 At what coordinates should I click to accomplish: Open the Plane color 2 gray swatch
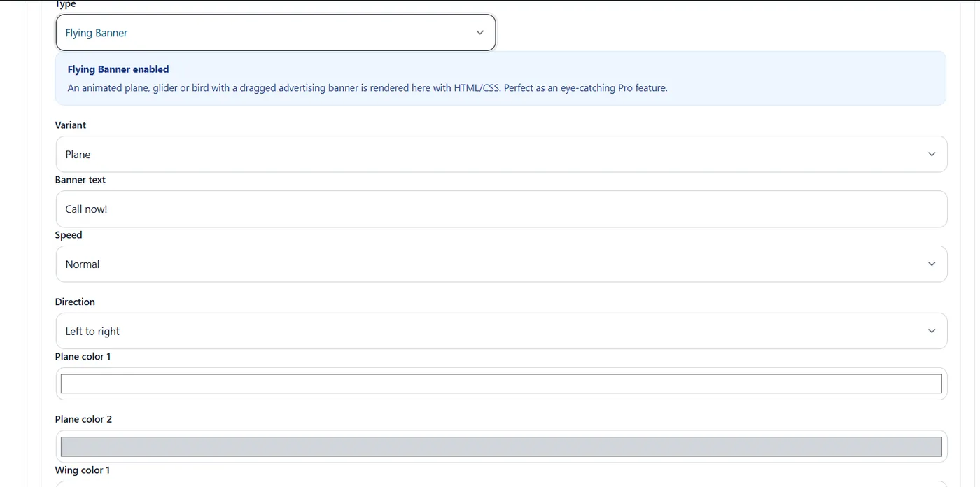(x=501, y=446)
